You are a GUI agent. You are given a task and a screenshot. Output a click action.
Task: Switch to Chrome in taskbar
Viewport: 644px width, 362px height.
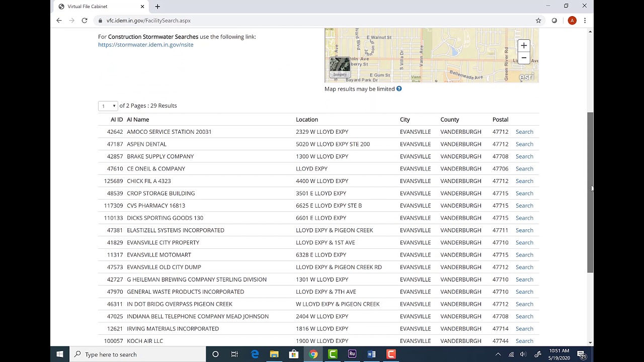(313, 354)
